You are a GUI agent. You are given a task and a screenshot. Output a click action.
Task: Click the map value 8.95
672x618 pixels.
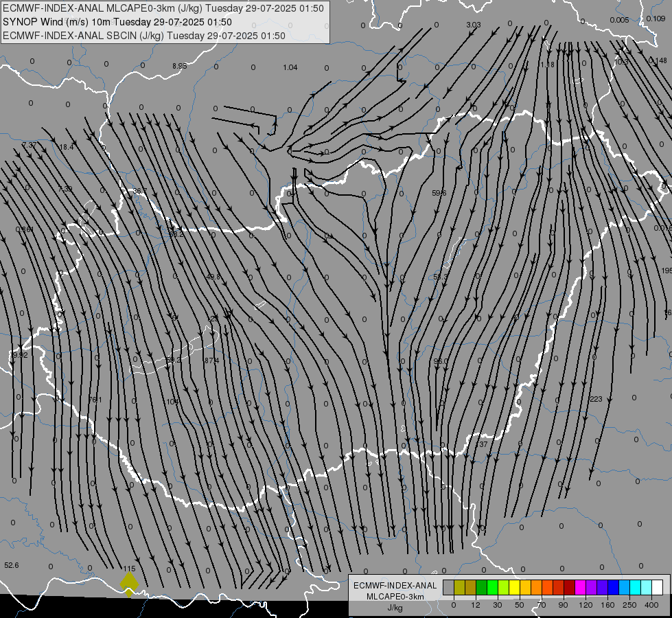[x=180, y=66]
